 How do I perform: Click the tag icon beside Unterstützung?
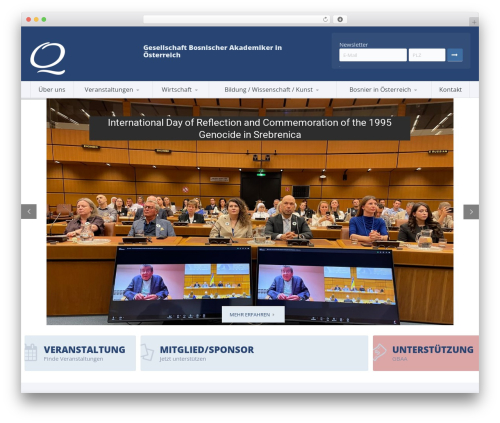(x=380, y=352)
